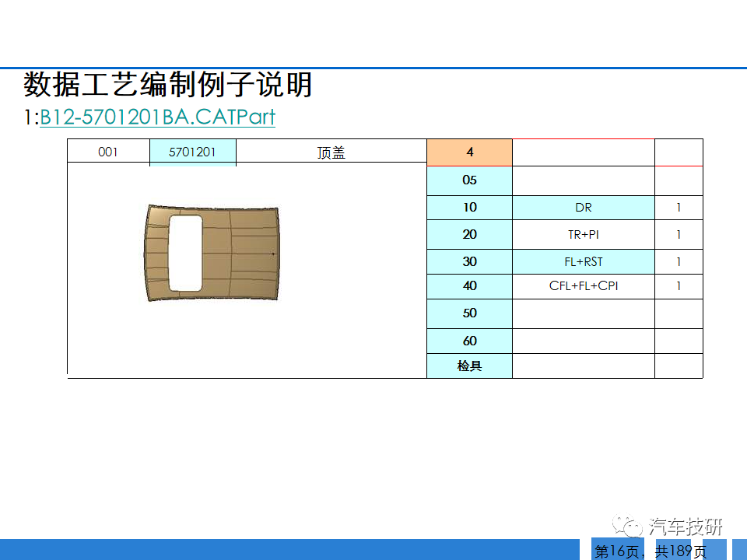Select the 检具 row label
This screenshot has width=747, height=560.
point(470,366)
